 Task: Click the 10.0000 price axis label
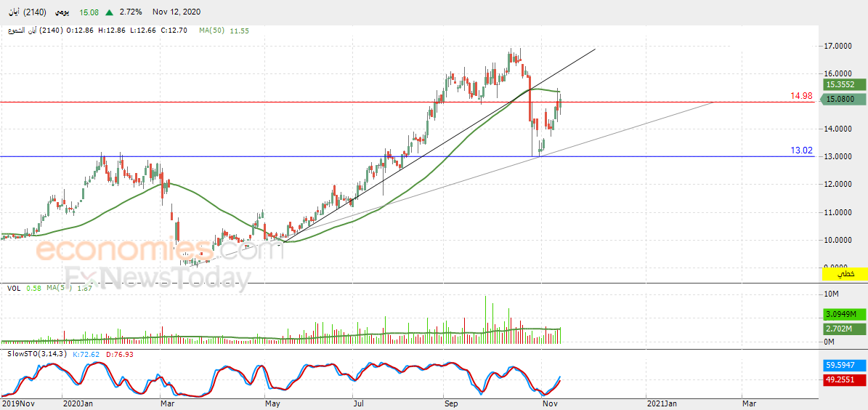tap(839, 240)
